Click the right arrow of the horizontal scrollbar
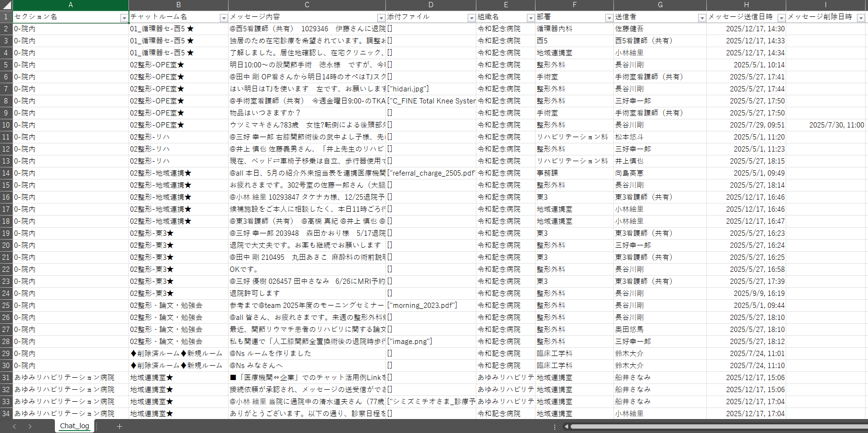The width and height of the screenshot is (868, 433). coord(864,426)
